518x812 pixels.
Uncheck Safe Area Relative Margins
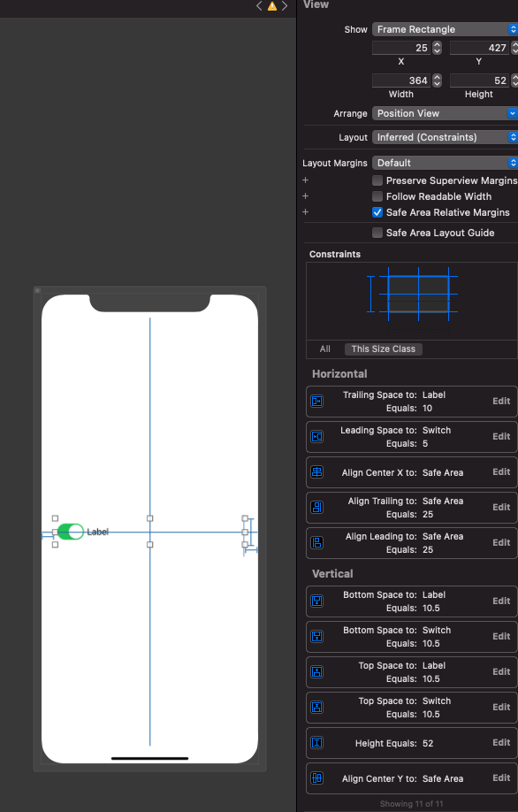pyautogui.click(x=377, y=212)
